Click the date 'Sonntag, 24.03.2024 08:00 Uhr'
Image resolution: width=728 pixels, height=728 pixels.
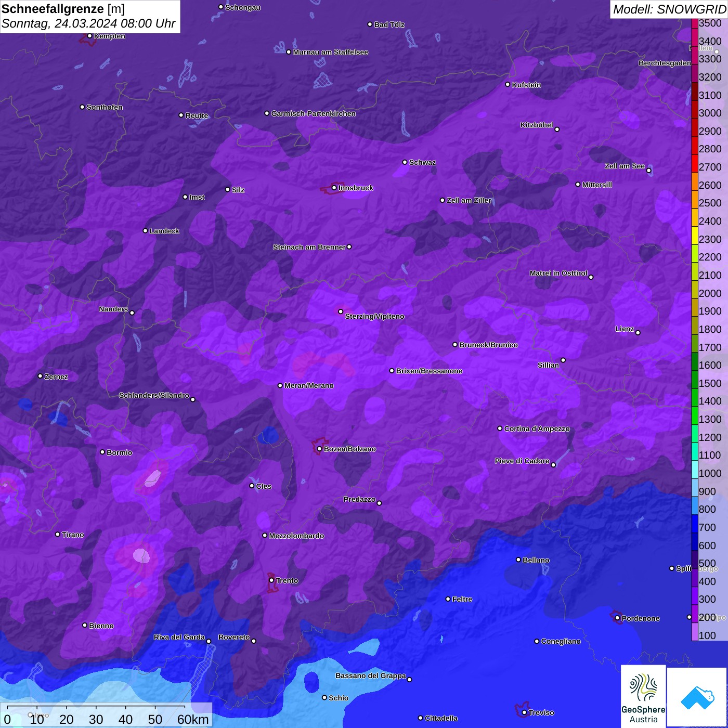(x=88, y=23)
